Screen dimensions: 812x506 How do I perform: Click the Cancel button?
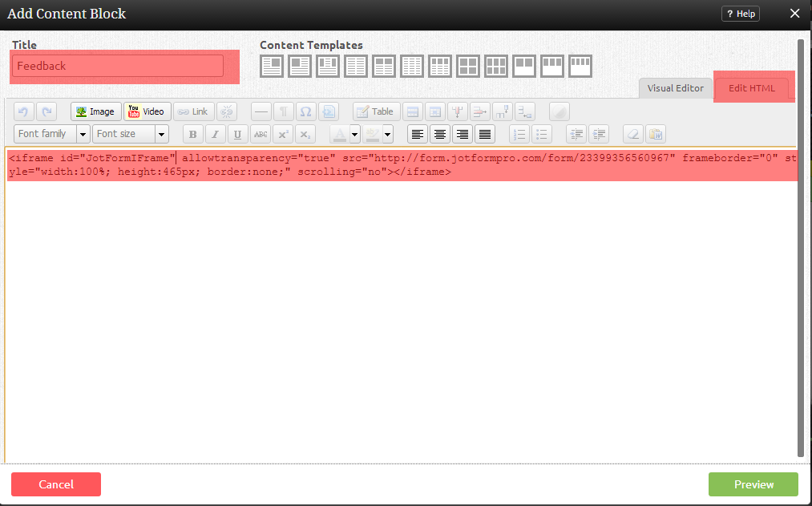[56, 484]
